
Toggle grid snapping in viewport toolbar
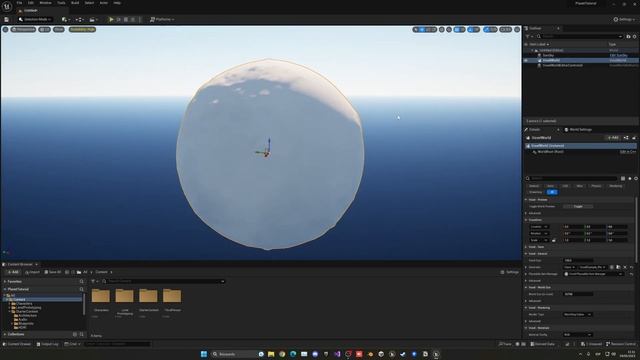tap(457, 29)
